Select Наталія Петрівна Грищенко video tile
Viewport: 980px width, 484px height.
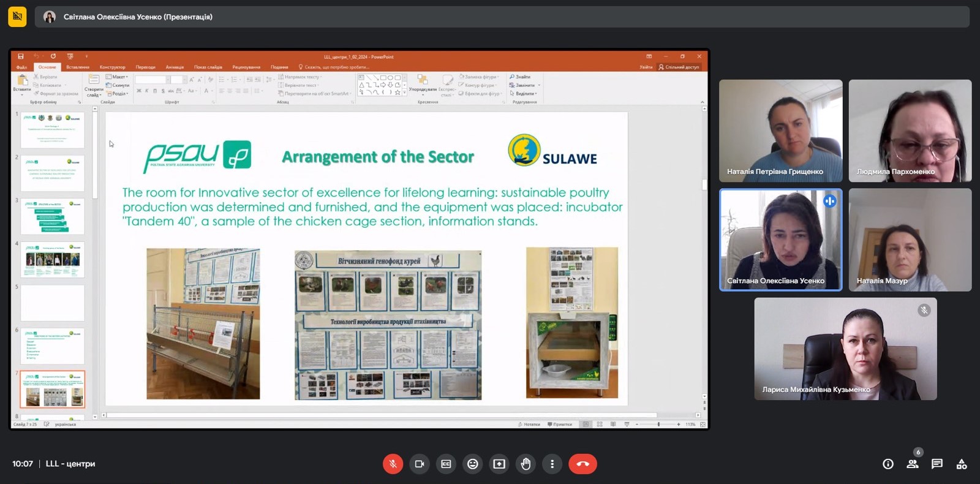coord(780,130)
